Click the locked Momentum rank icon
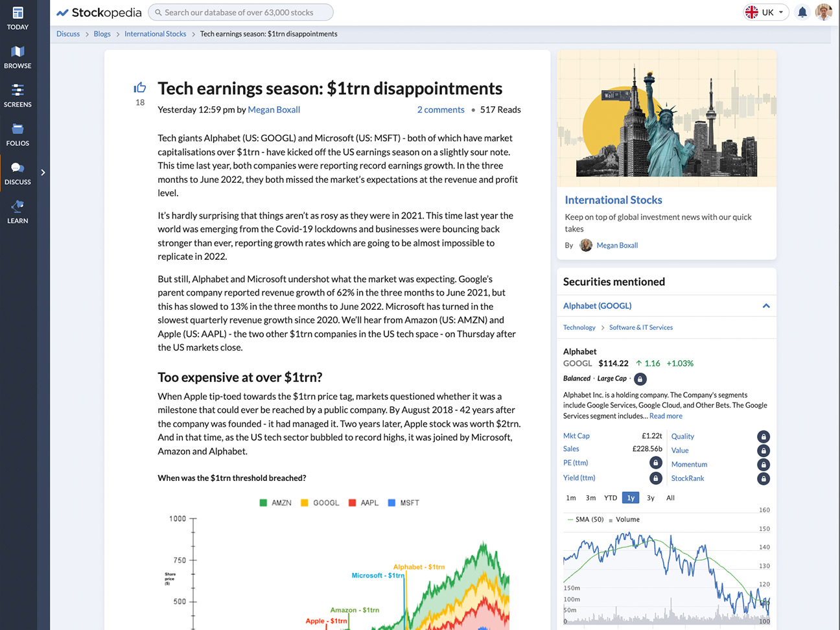 [x=764, y=465]
